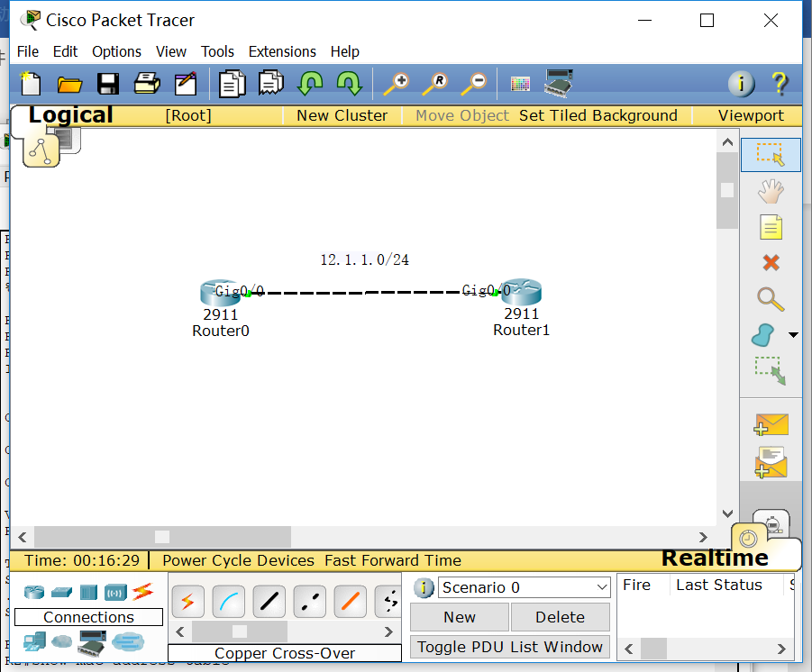Expand the shape tool dropdown arrow
Viewport: 812px width, 672px height.
point(793,335)
